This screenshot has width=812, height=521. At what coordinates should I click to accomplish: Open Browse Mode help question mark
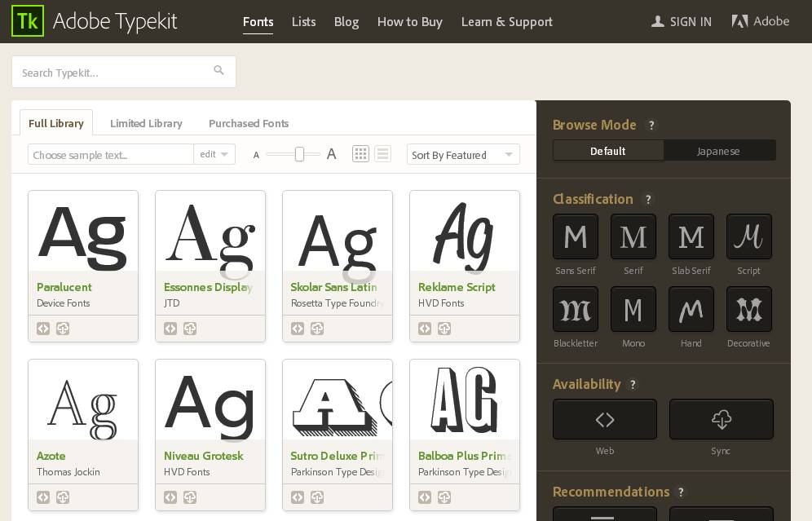[651, 126]
